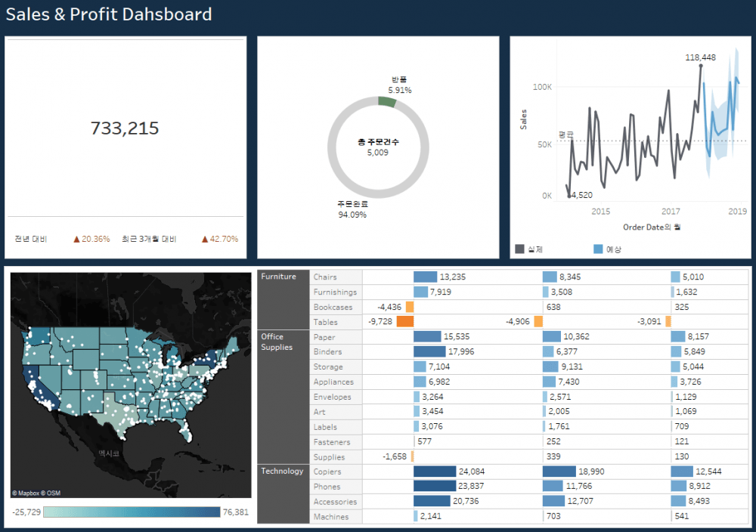756x532 pixels.
Task: Click the 118,448 peak data point
Action: (701, 66)
